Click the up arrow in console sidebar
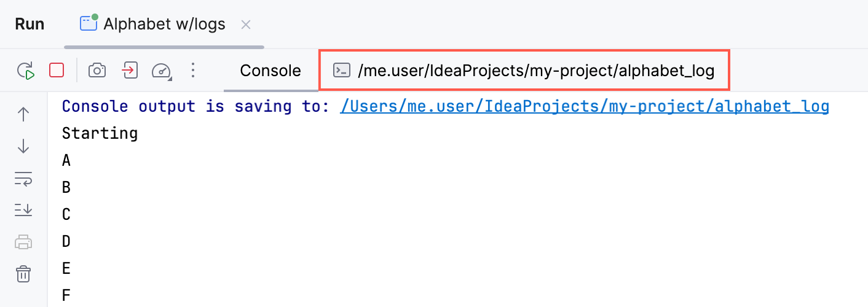 23,115
